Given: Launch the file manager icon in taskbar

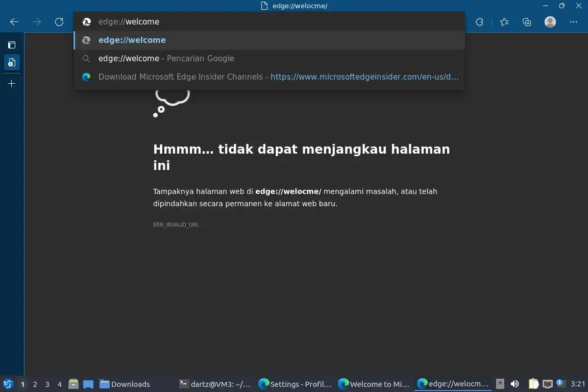Looking at the screenshot, I should [73, 384].
